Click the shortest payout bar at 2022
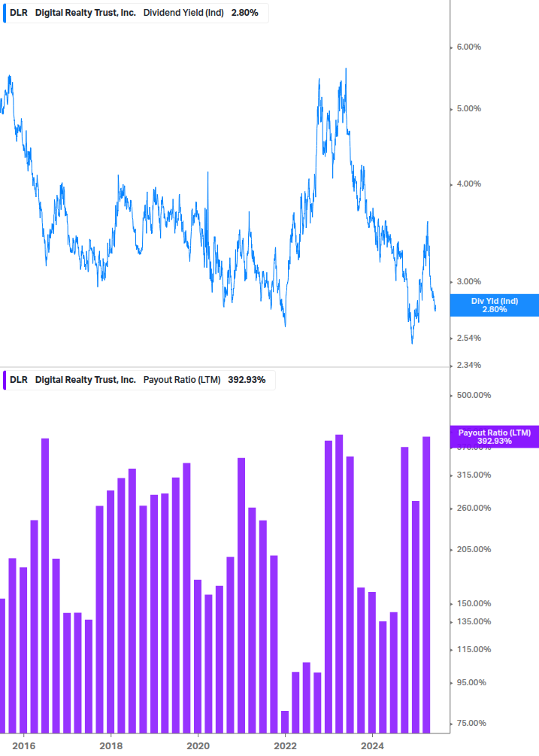The width and height of the screenshot is (539, 756). coord(285,721)
